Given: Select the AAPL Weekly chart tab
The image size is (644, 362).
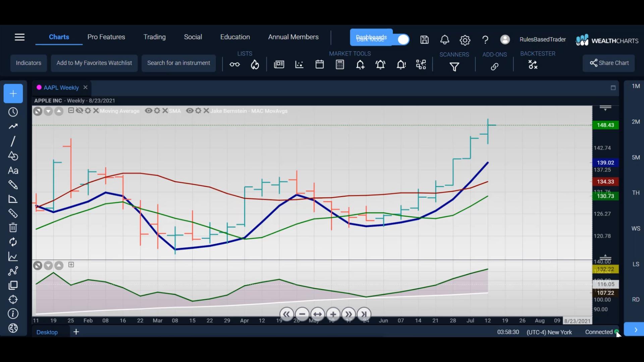Looking at the screenshot, I should tap(61, 87).
